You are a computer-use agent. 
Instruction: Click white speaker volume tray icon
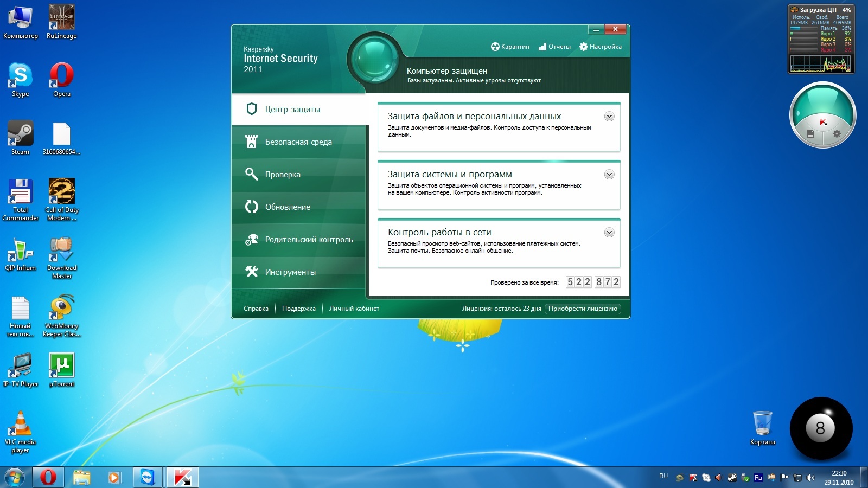(810, 478)
